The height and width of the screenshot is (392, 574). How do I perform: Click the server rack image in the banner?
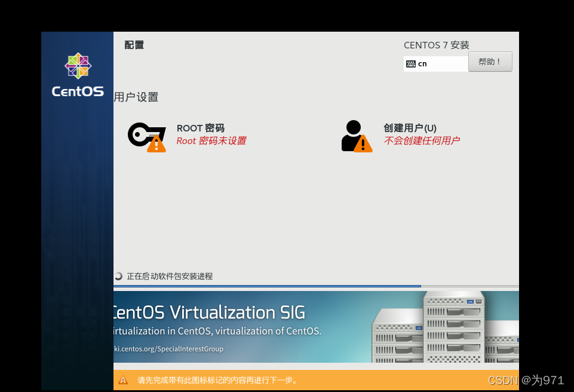[446, 327]
